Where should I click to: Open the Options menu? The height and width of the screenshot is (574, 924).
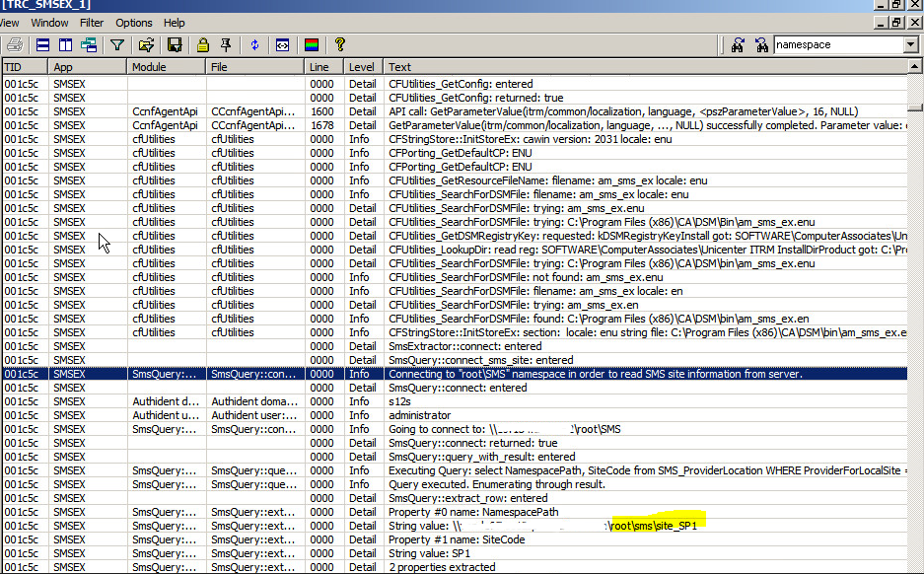134,23
